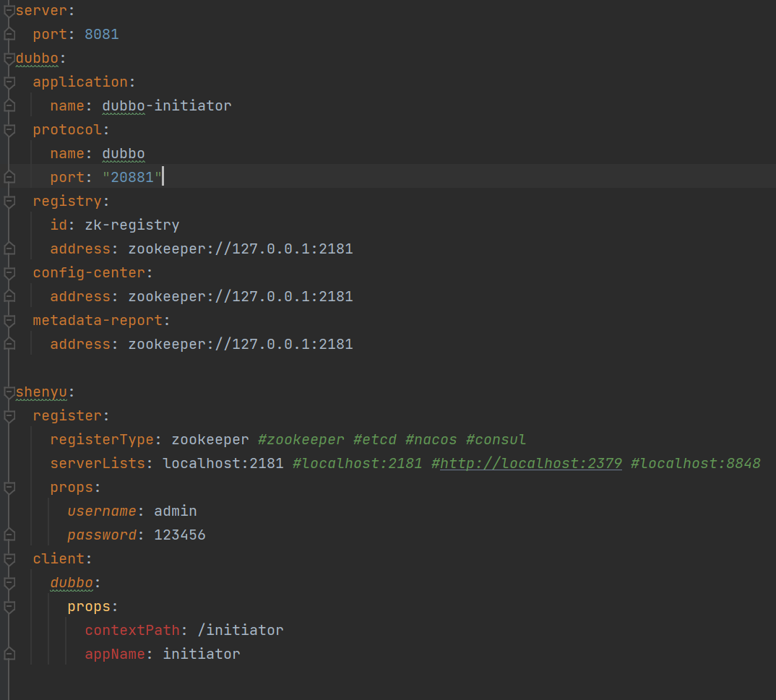Place cursor on the 8081 port value
The width and height of the screenshot is (776, 700).
pyautogui.click(x=101, y=34)
